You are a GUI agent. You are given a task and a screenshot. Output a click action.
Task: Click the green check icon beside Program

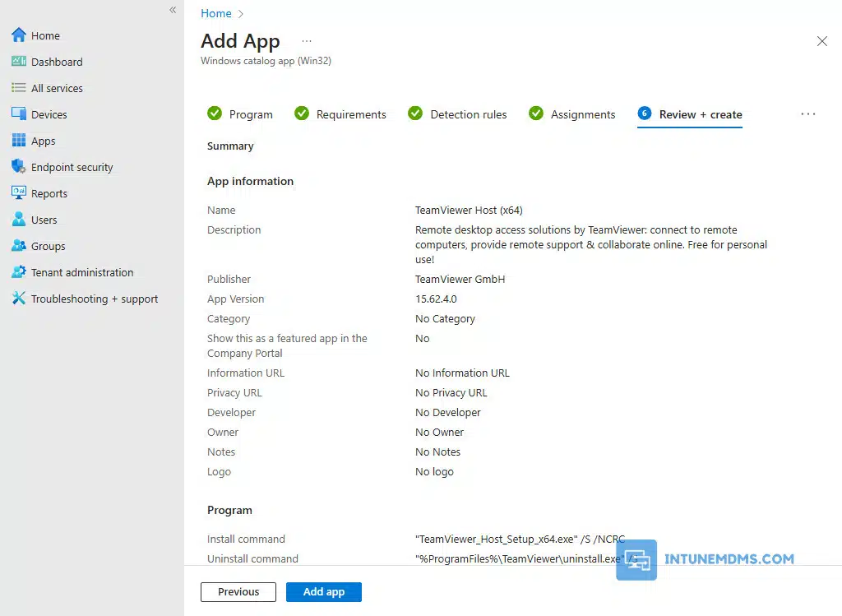[215, 113]
